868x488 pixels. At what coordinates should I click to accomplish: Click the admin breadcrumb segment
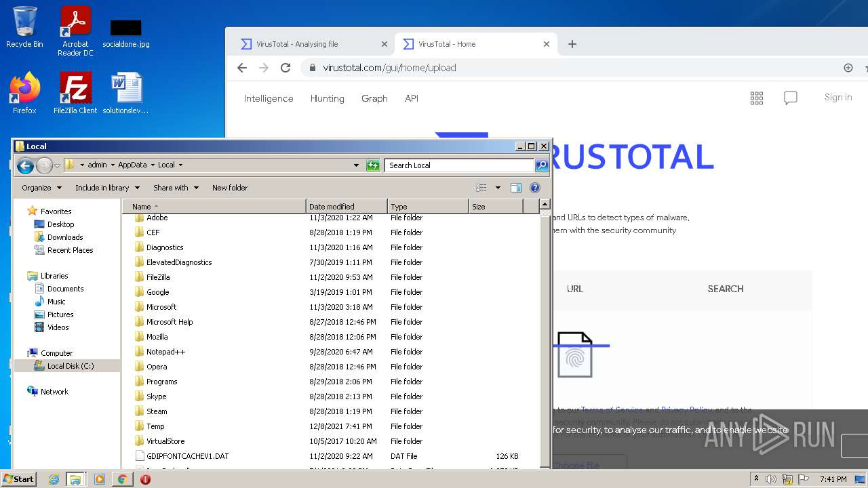pos(97,165)
